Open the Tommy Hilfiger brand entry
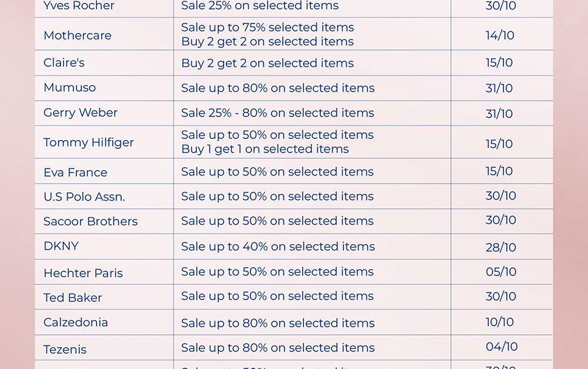Viewport: 588px width, 369px height. pyautogui.click(x=88, y=142)
